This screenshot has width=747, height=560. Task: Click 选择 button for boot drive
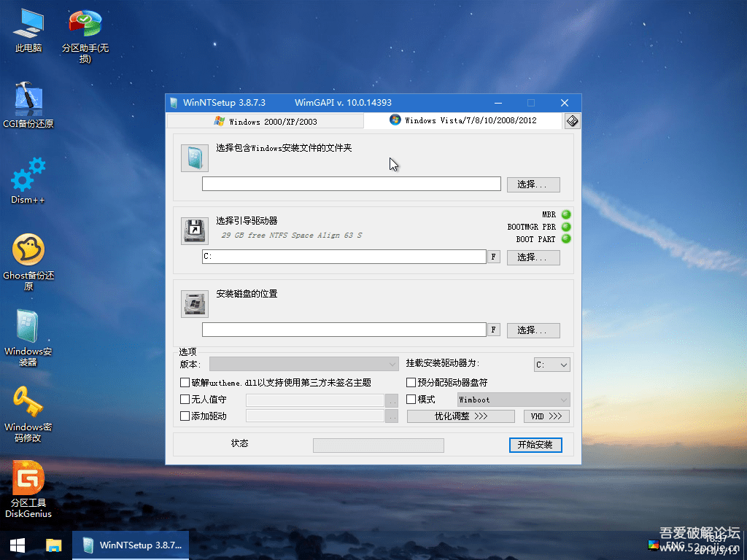coord(533,257)
